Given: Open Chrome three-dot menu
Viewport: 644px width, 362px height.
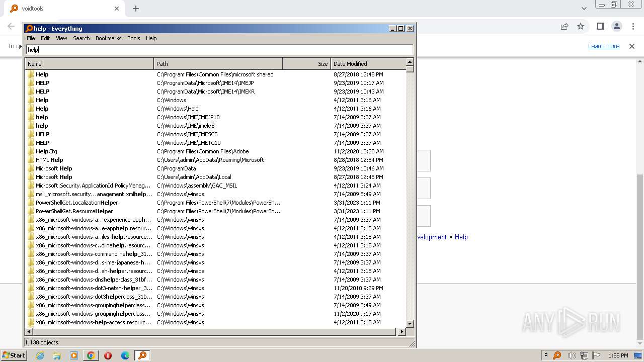Looking at the screenshot, I should [x=632, y=26].
